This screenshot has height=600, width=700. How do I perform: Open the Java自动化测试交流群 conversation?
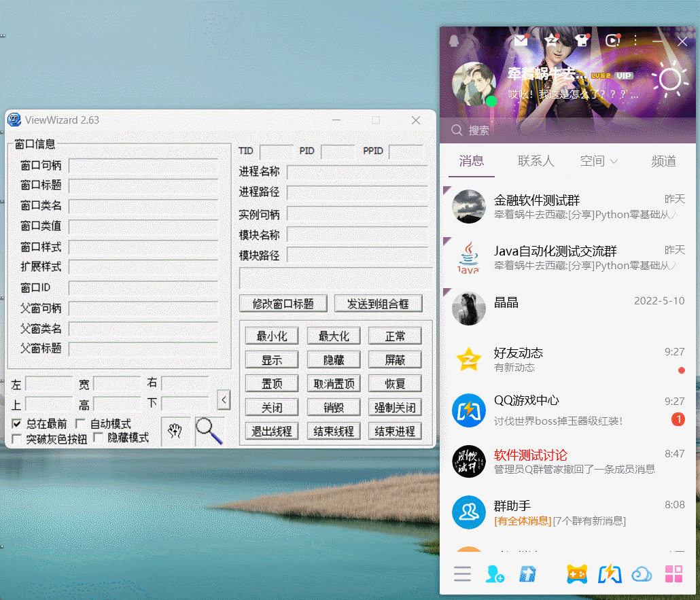(x=567, y=258)
